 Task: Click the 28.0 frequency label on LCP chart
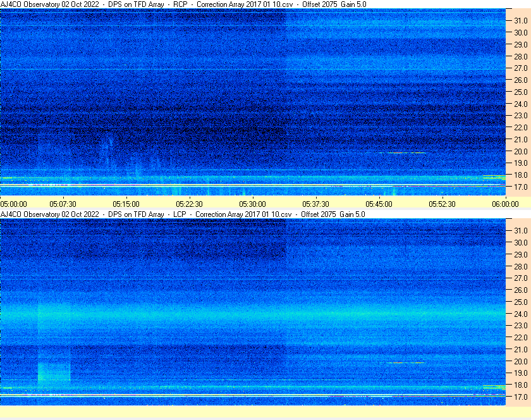pyautogui.click(x=521, y=267)
